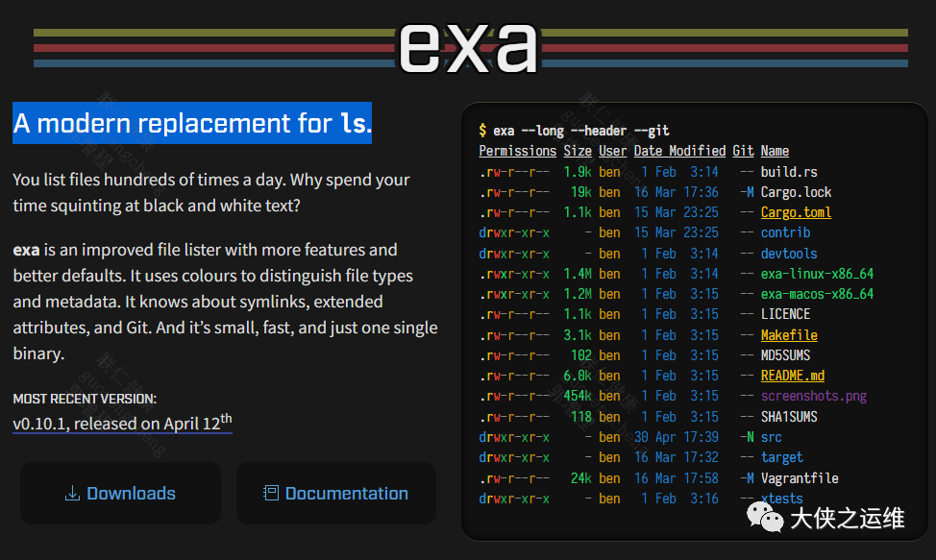Screen dimensions: 936x560
Task: Click the 大侠之运维 label
Action: coord(847,518)
